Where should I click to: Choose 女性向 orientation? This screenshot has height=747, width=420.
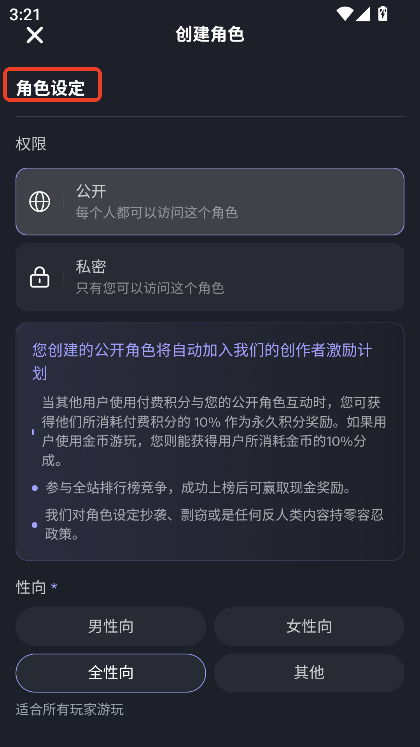point(309,626)
